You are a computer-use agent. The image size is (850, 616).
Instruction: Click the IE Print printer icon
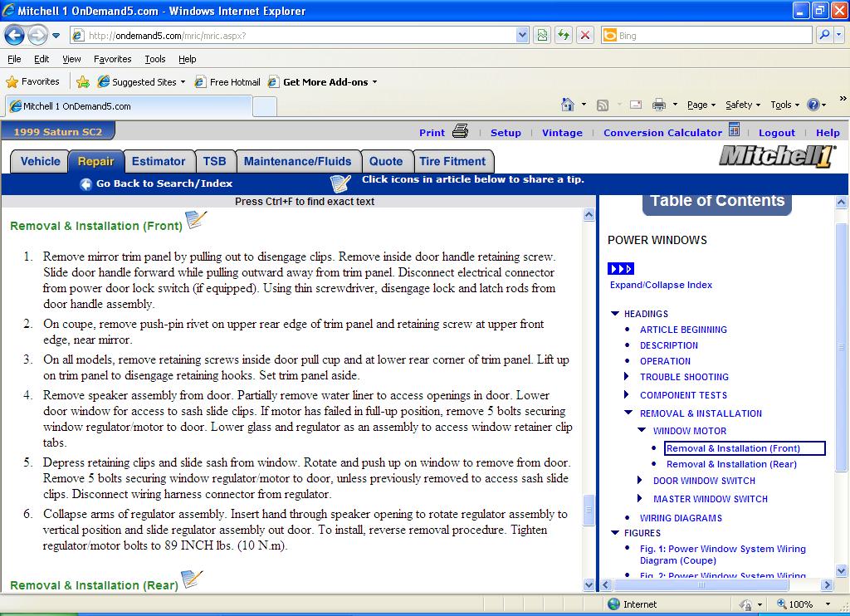tap(658, 105)
